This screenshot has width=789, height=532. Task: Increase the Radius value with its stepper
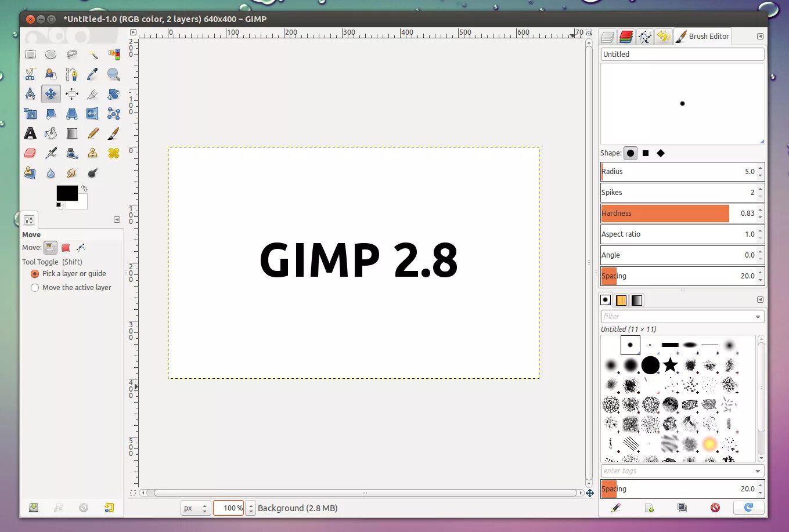coord(761,168)
